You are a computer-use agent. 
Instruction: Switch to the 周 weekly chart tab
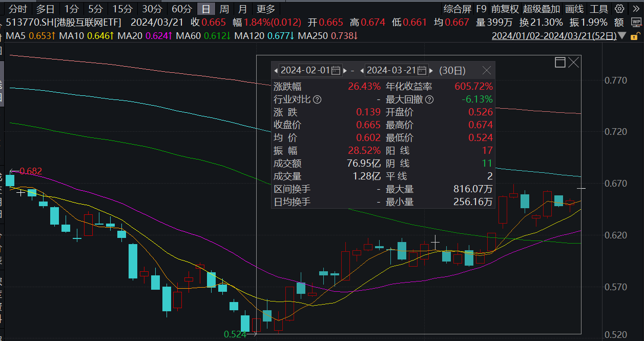coord(224,9)
